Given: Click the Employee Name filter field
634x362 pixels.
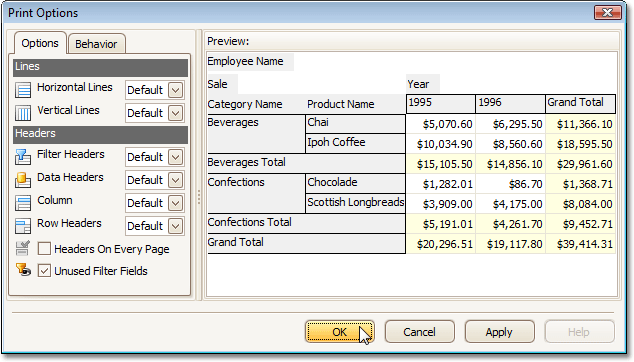Looking at the screenshot, I should 250,61.
